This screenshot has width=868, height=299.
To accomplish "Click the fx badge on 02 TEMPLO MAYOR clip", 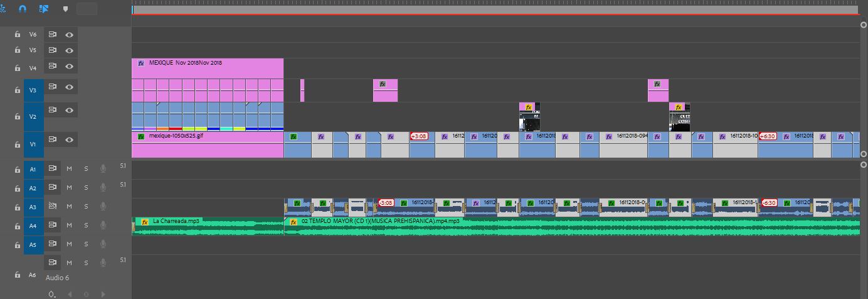I will pos(293,222).
